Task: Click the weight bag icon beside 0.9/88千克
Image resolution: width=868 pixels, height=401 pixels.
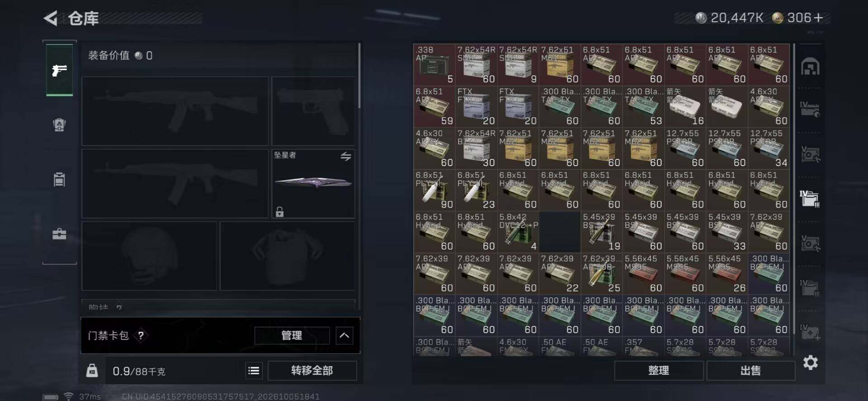Action: coord(92,371)
